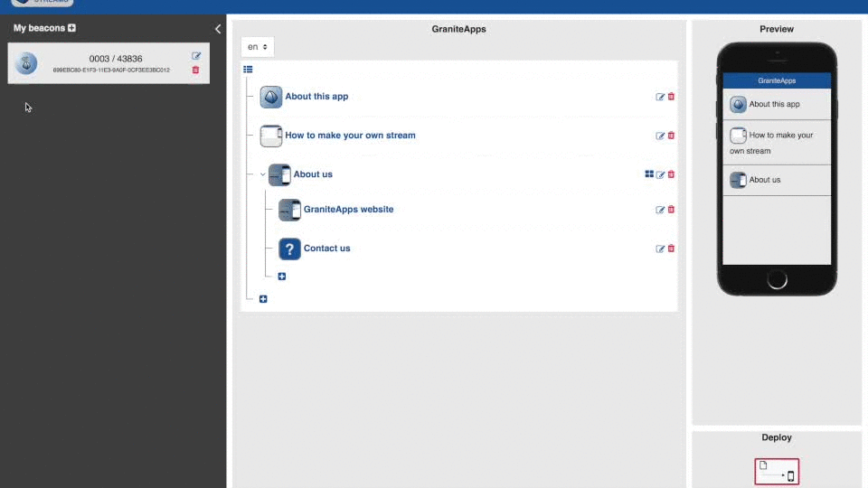This screenshot has height=488, width=868.
Task: Add a new beacon with the plus icon
Action: 72,28
